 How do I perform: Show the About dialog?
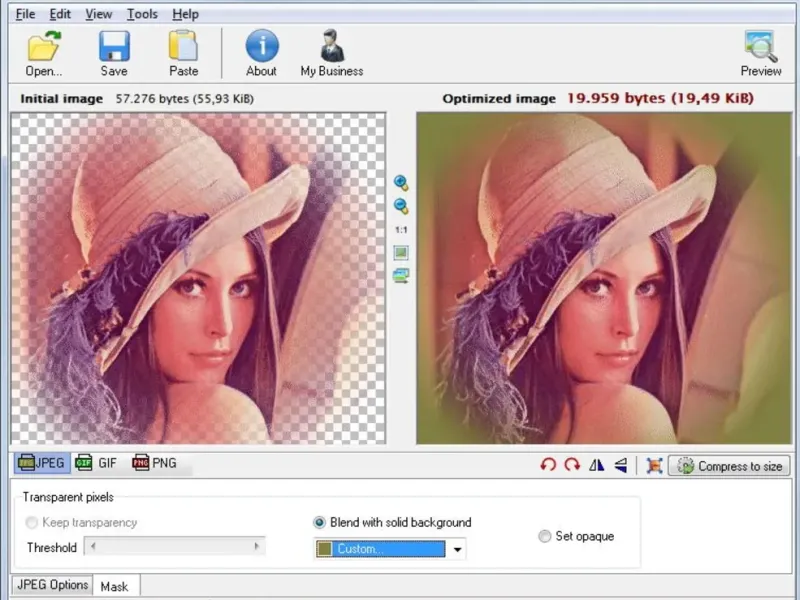point(262,53)
